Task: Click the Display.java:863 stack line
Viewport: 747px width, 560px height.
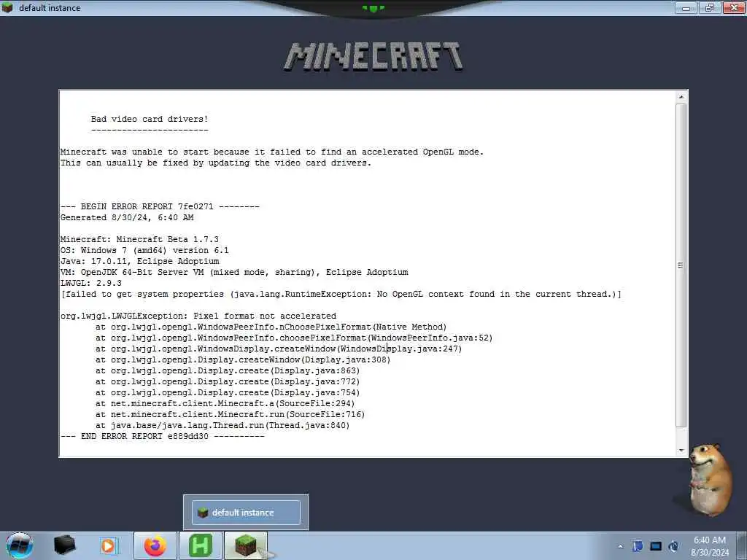Action: pyautogui.click(x=228, y=371)
